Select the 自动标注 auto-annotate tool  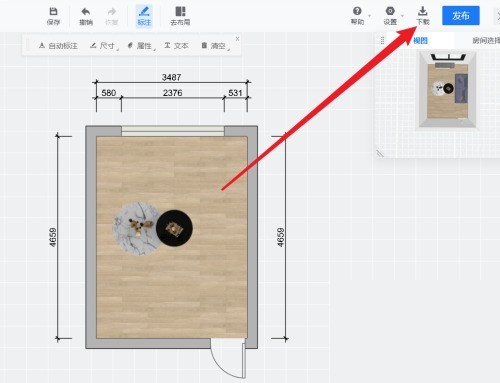coord(58,46)
